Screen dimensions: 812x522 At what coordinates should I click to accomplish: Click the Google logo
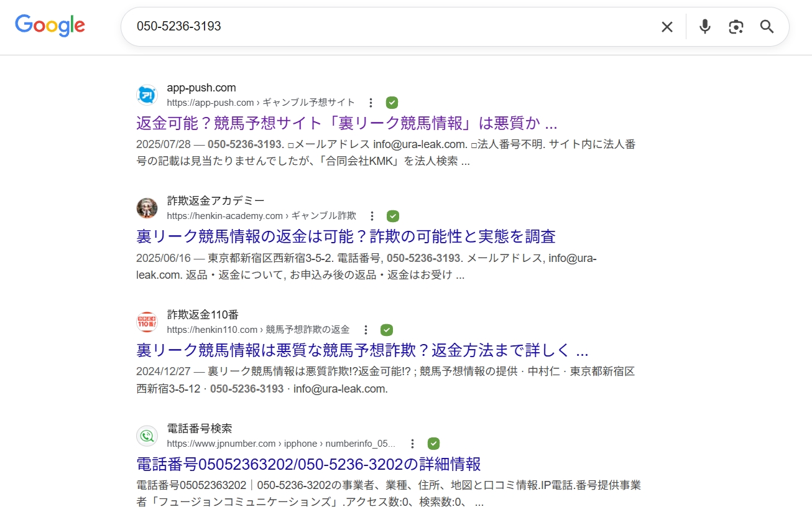point(50,26)
